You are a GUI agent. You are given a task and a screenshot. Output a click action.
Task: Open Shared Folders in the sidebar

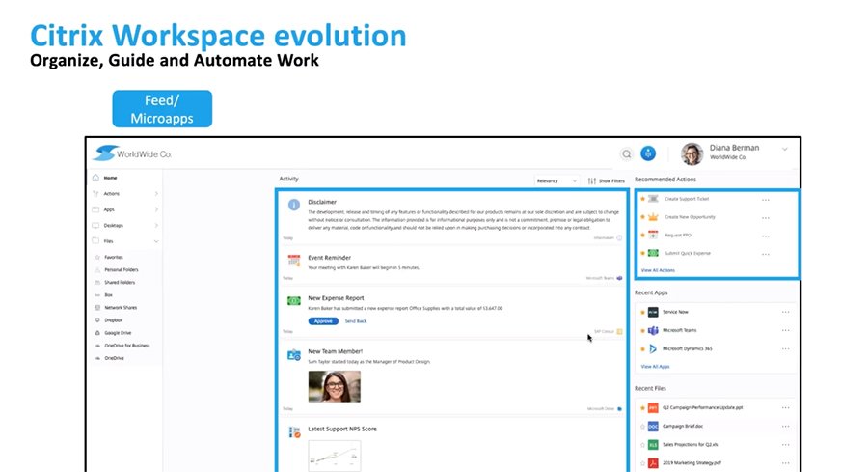tap(121, 282)
